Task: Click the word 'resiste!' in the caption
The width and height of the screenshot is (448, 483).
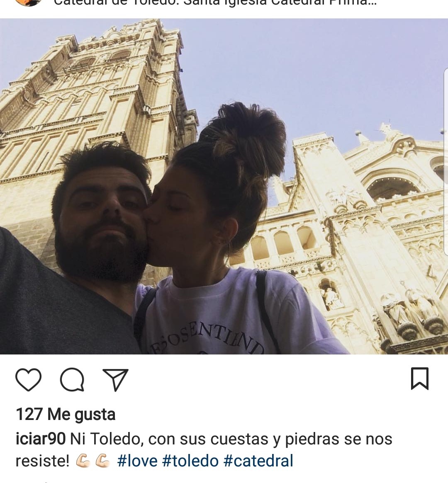Action: pyautogui.click(x=43, y=461)
